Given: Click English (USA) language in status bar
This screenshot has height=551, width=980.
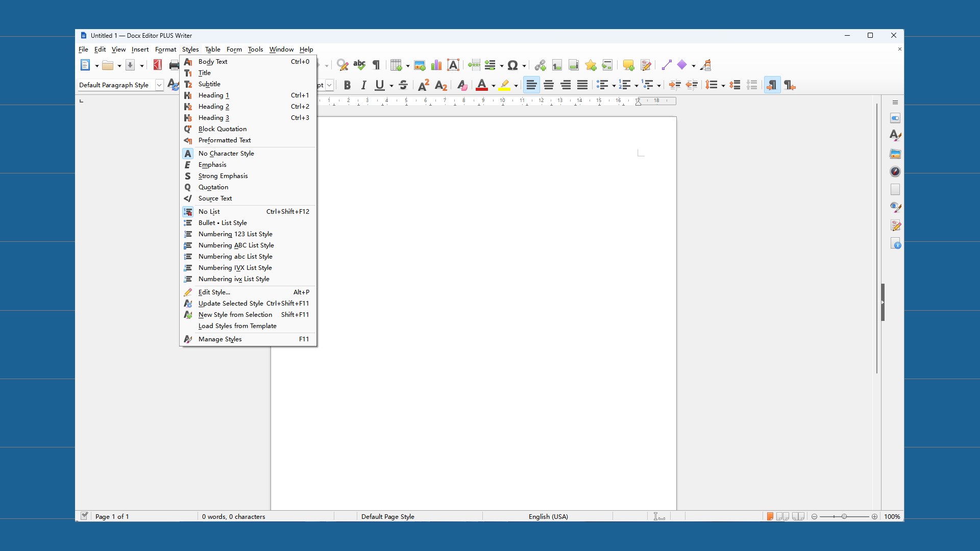Looking at the screenshot, I should tap(548, 516).
